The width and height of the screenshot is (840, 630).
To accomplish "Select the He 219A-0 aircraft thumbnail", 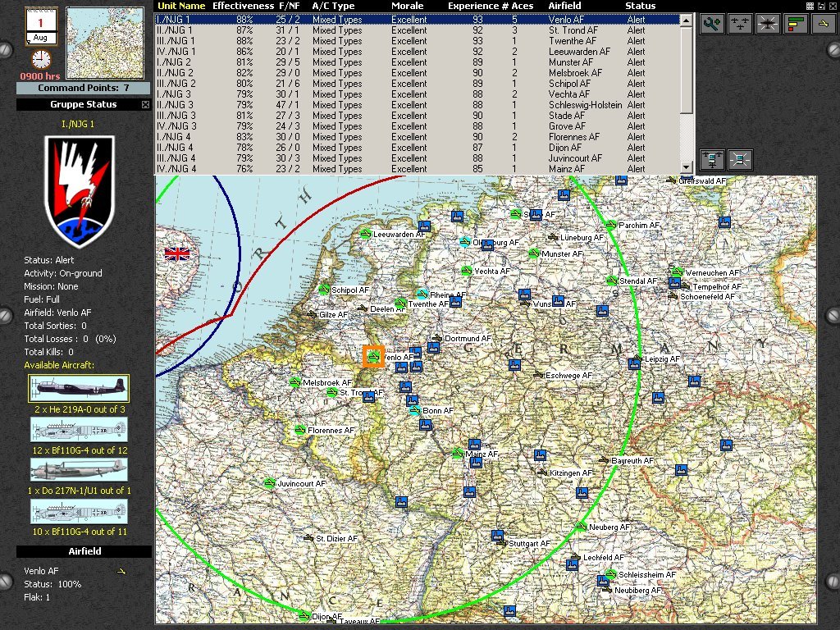I will coord(79,388).
